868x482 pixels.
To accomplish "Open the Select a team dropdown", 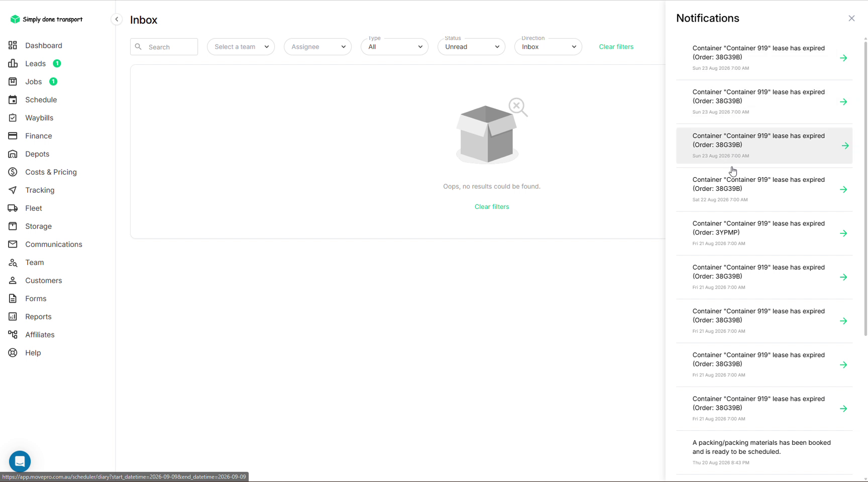I will click(x=241, y=47).
